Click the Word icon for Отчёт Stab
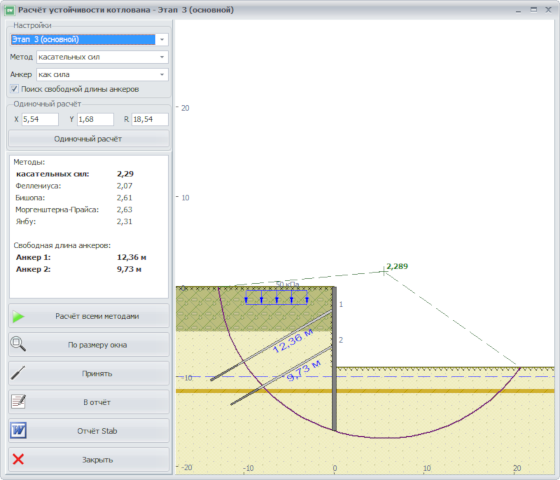Screen dimensions: 560x480 coord(18,430)
